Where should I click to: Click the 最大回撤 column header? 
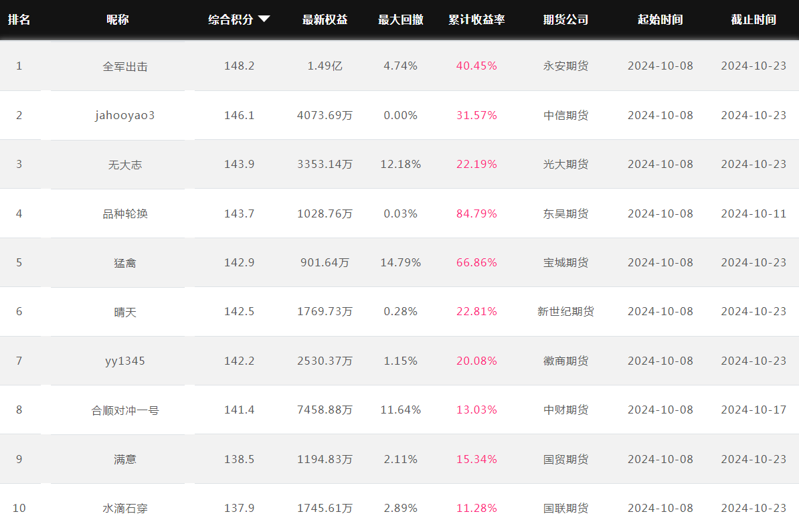401,20
